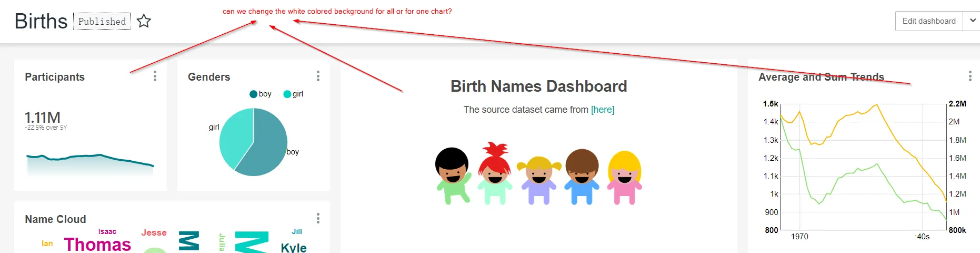Image resolution: width=980 pixels, height=253 pixels.
Task: Click the Published status badge
Action: pos(102,21)
